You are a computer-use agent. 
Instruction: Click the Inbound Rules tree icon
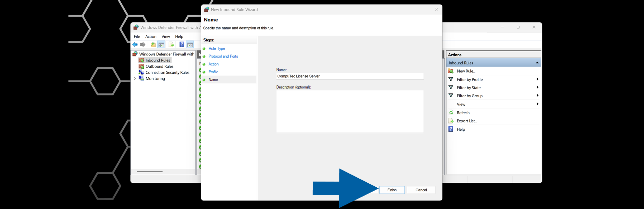pyautogui.click(x=141, y=60)
